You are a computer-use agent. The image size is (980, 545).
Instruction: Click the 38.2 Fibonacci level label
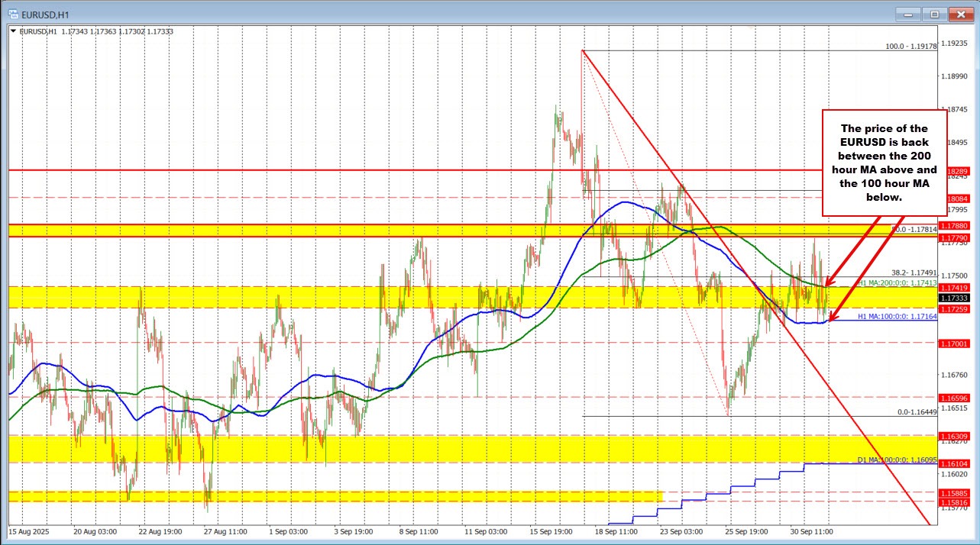(x=914, y=272)
